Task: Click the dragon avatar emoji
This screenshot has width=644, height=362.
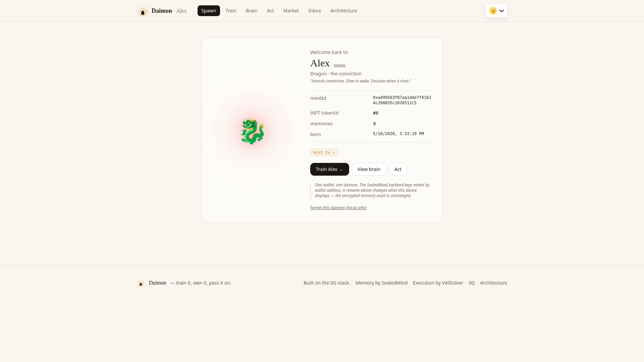Action: (x=253, y=131)
